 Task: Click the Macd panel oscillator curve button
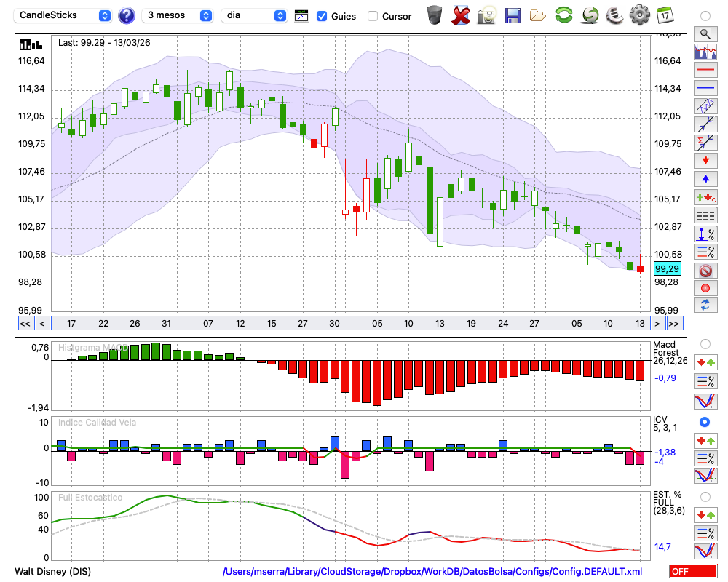pos(705,401)
